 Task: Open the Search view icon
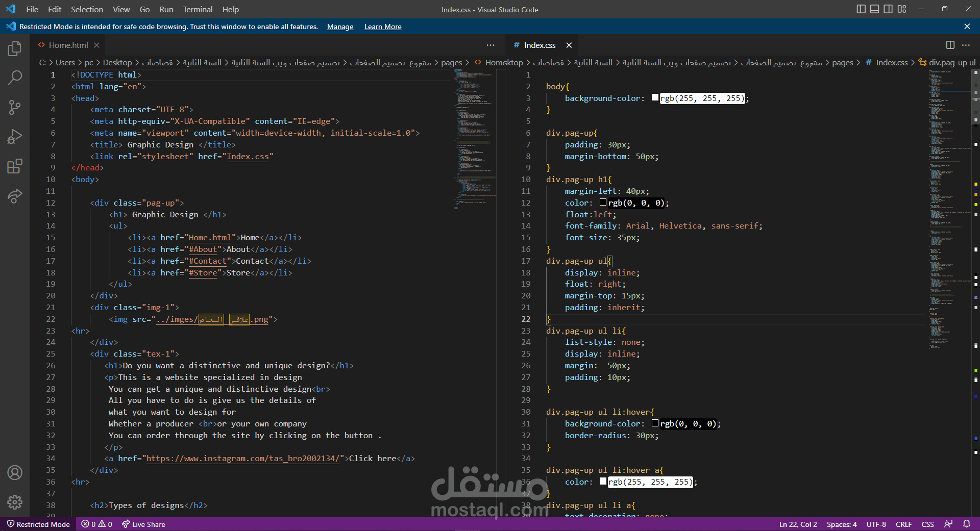point(15,78)
